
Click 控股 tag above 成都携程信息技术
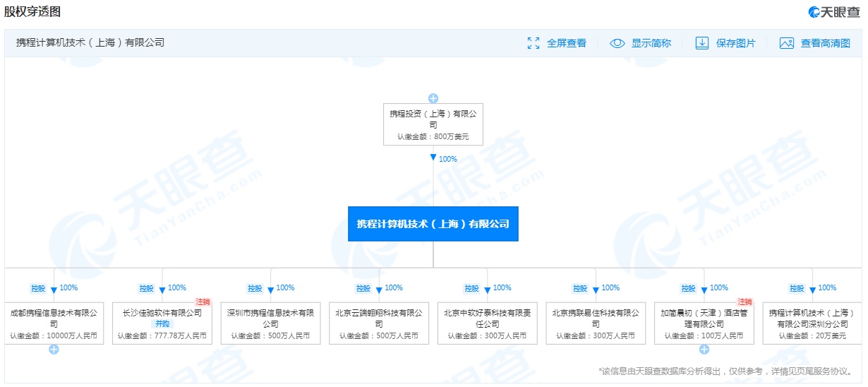pyautogui.click(x=38, y=288)
